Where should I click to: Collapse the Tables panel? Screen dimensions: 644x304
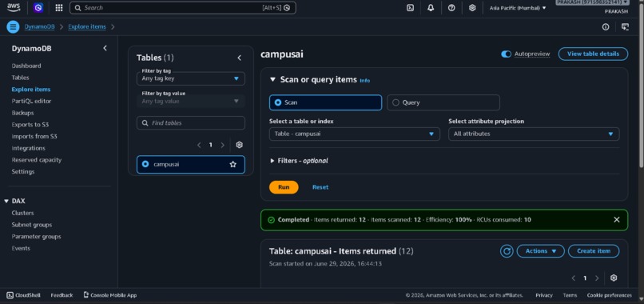(x=240, y=58)
